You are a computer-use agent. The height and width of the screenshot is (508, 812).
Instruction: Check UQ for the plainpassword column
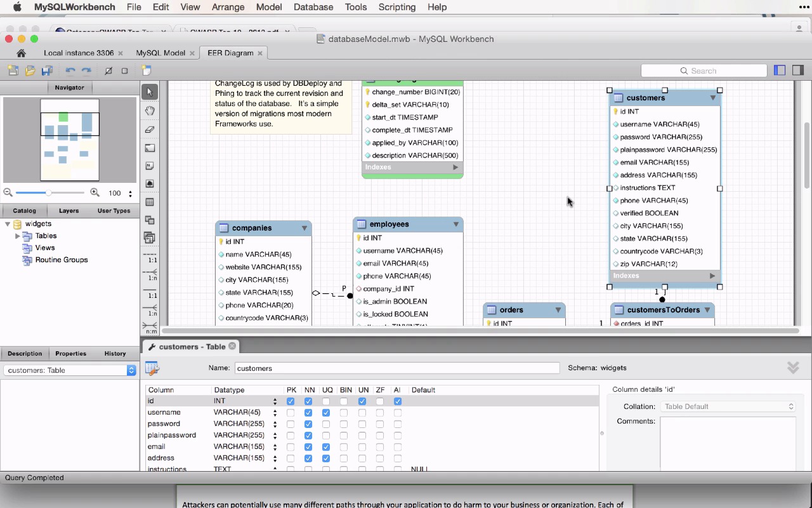pos(326,436)
